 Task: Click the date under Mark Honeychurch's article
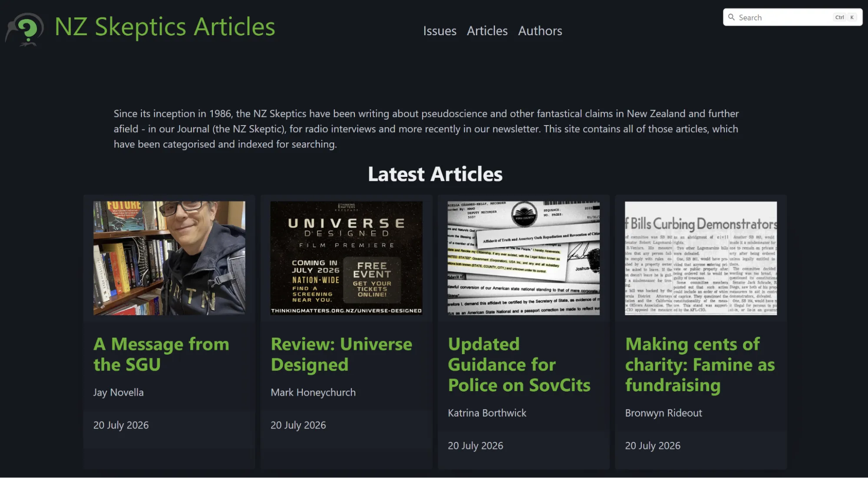[298, 425]
